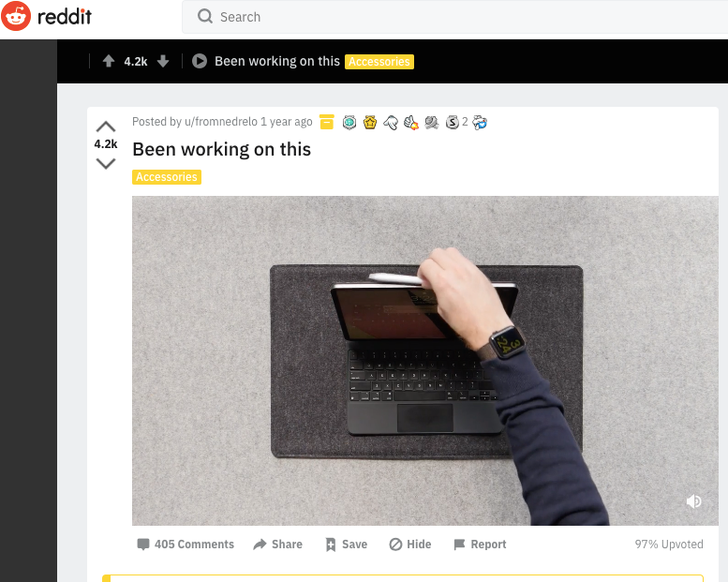
Task: Downvote the post in the black header bar
Action: pos(163,61)
